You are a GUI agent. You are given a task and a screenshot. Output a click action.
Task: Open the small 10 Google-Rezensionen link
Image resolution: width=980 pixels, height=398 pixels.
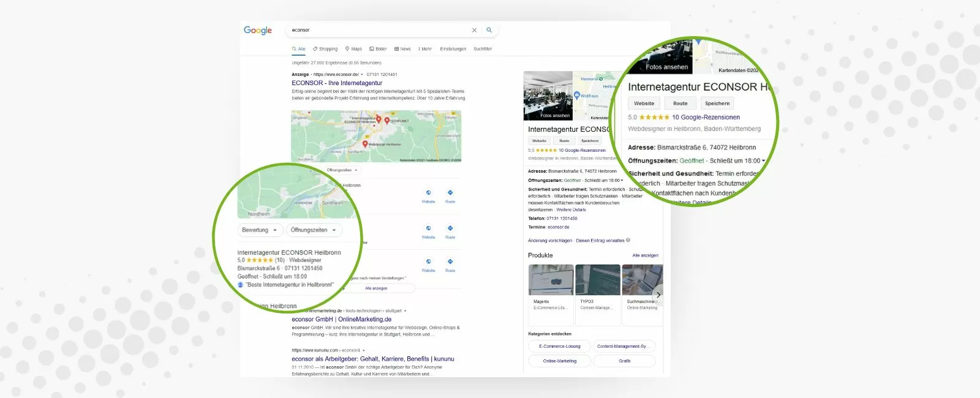pyautogui.click(x=582, y=151)
